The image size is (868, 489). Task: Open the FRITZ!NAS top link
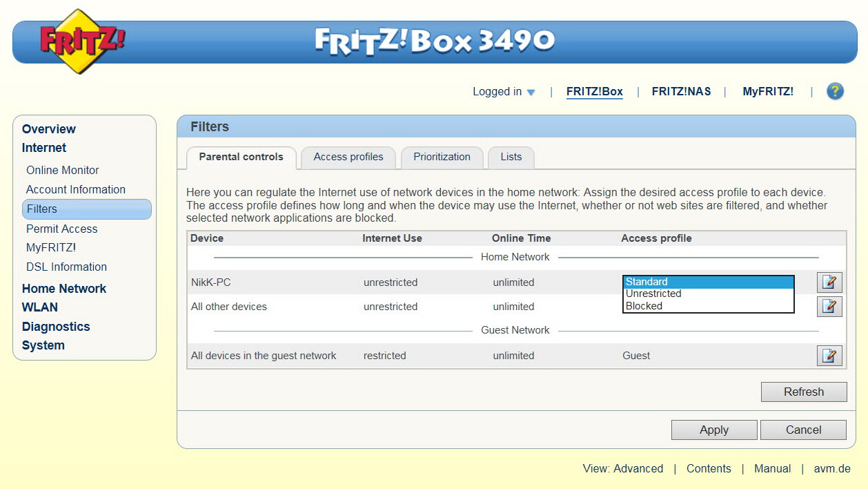(681, 92)
